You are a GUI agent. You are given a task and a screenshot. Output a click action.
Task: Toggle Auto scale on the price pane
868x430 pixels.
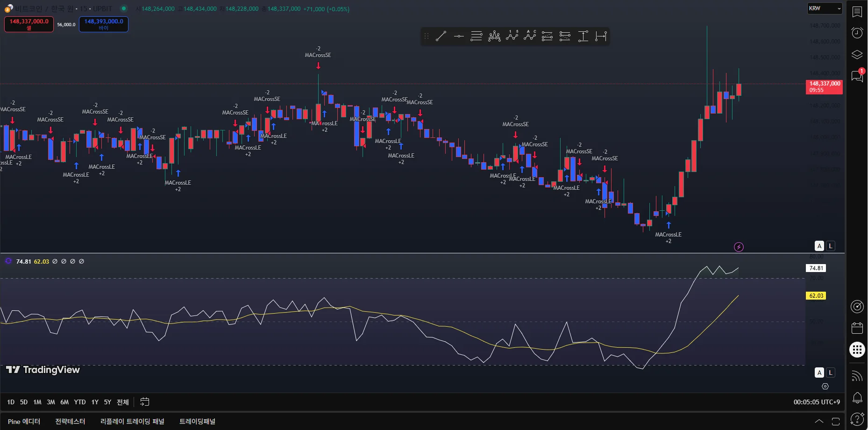819,246
